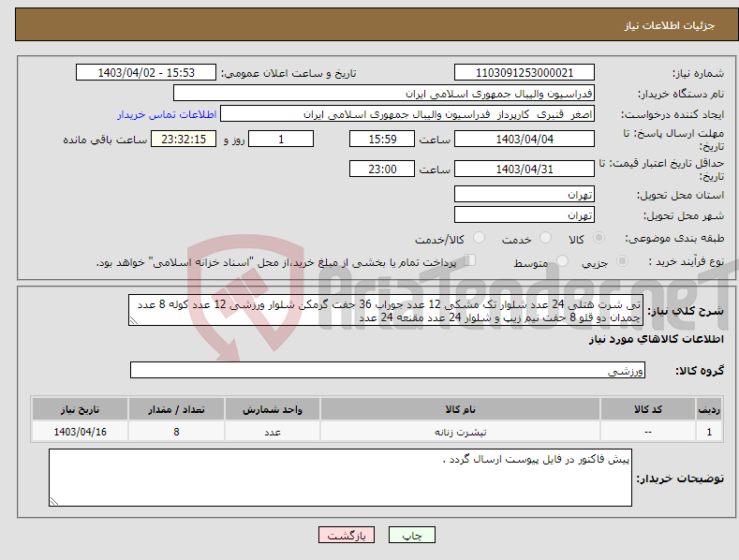
Task: Click the ردیف column header
Action: tap(709, 409)
